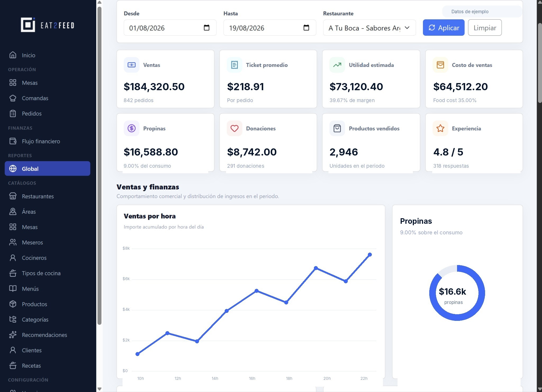Open the Menús book icon
542x392 pixels.
pos(13,288)
